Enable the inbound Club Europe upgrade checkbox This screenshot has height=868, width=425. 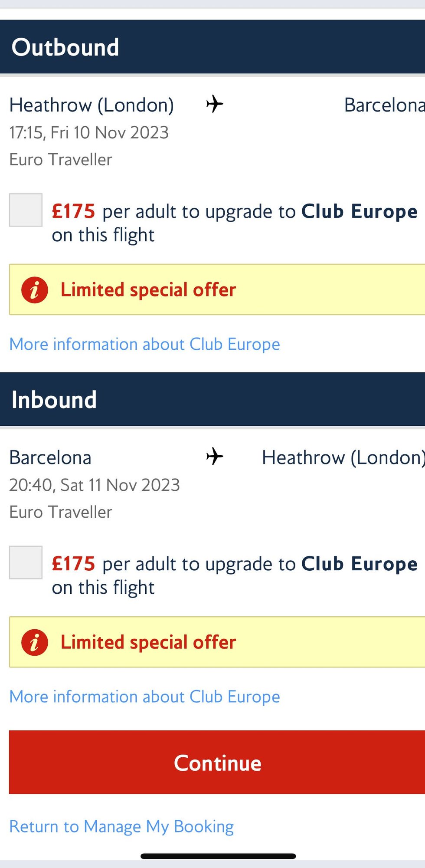26,562
